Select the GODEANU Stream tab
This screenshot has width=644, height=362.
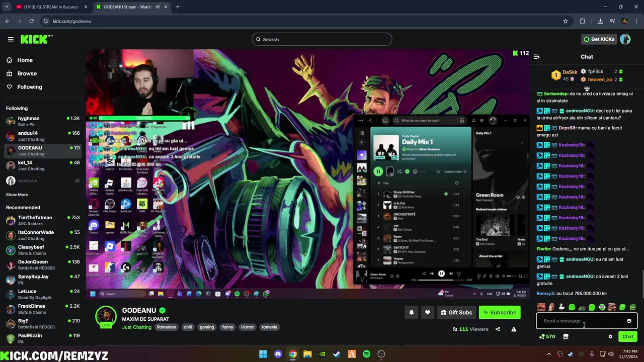[x=131, y=7]
